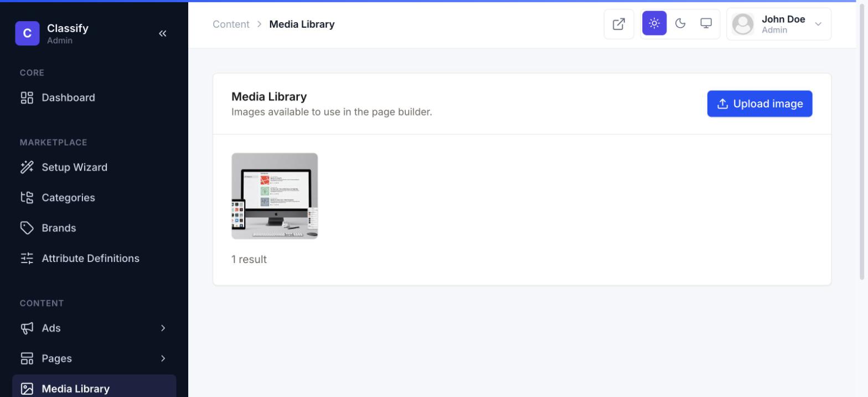The width and height of the screenshot is (868, 397).
Task: Go to Setup Wizard
Action: coord(94,167)
